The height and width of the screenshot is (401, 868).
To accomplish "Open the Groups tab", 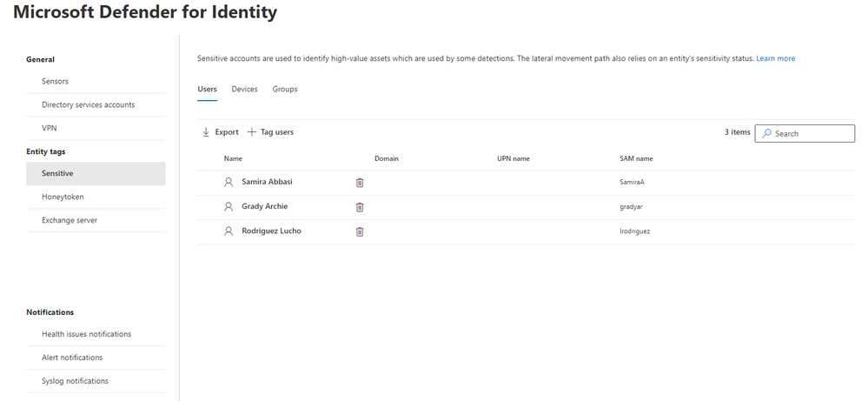I will click(x=285, y=90).
